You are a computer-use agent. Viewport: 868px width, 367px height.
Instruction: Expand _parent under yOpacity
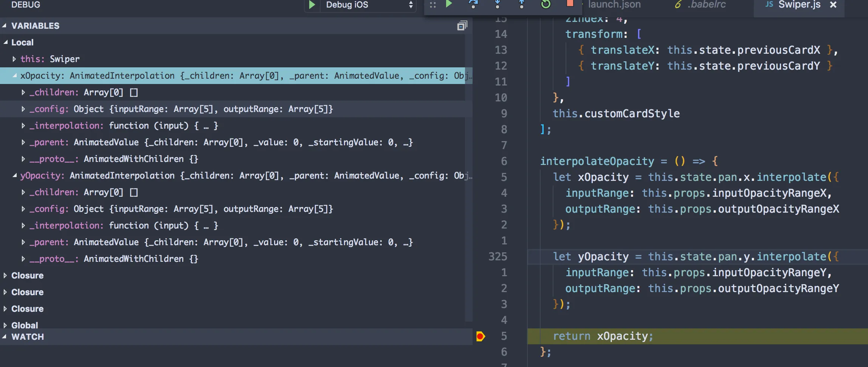(x=23, y=242)
